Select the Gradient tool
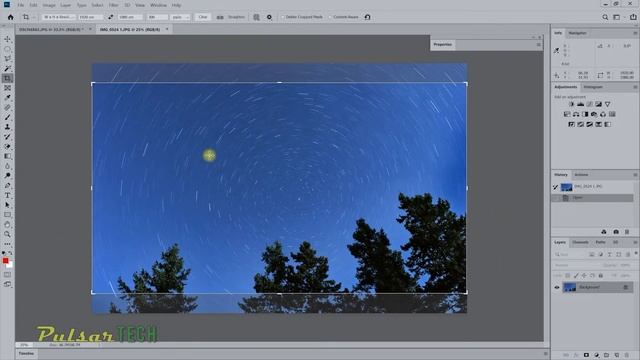The image size is (640, 360). pos(7,156)
